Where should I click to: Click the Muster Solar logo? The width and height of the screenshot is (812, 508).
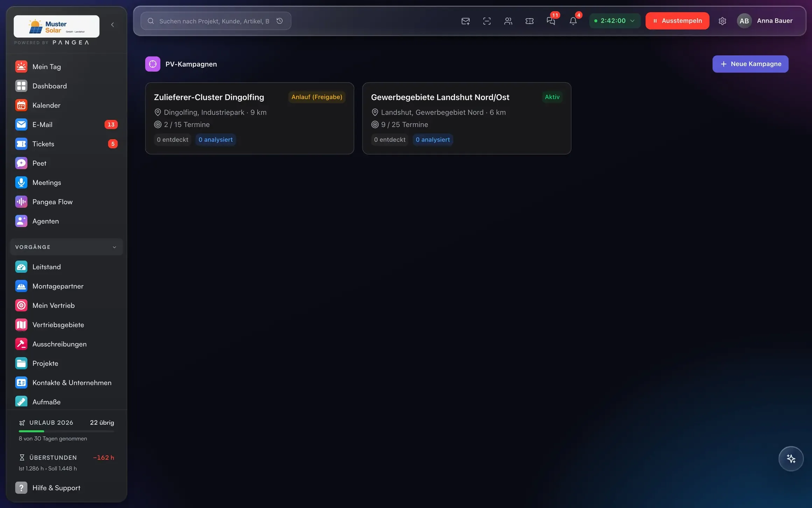56,26
